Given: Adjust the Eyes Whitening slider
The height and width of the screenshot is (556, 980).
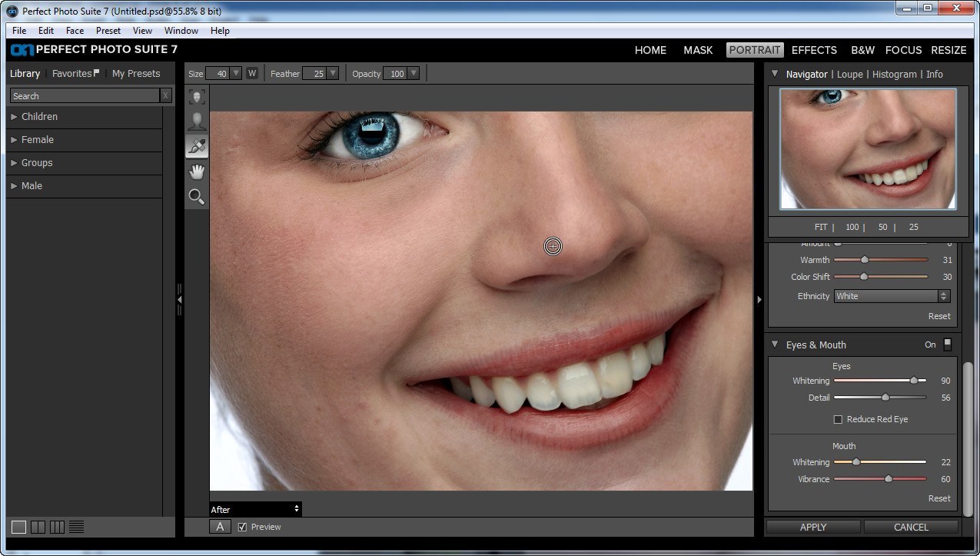Looking at the screenshot, I should click(913, 380).
